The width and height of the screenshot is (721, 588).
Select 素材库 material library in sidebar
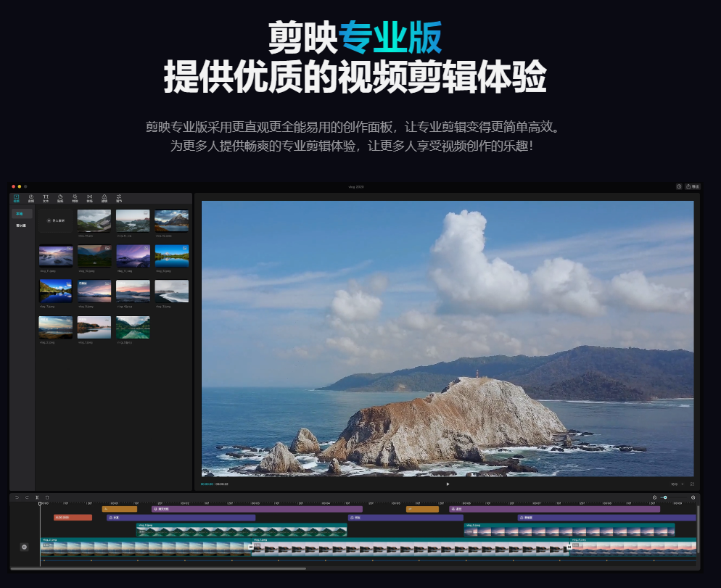tap(21, 225)
